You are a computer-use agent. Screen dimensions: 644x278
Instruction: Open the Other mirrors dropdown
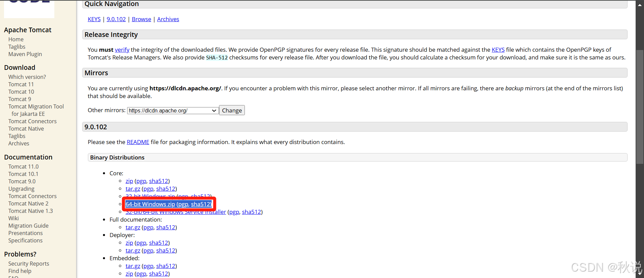173,110
